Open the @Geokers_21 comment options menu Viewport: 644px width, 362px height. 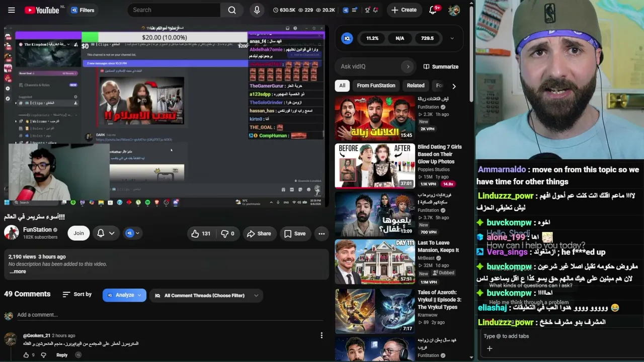(321, 335)
